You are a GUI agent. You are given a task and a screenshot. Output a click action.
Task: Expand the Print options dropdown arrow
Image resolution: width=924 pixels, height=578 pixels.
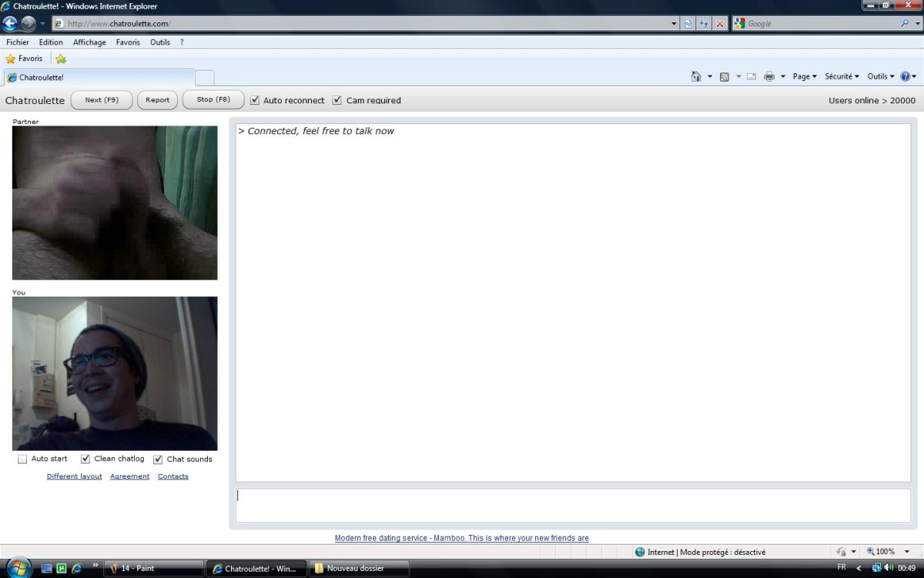783,76
